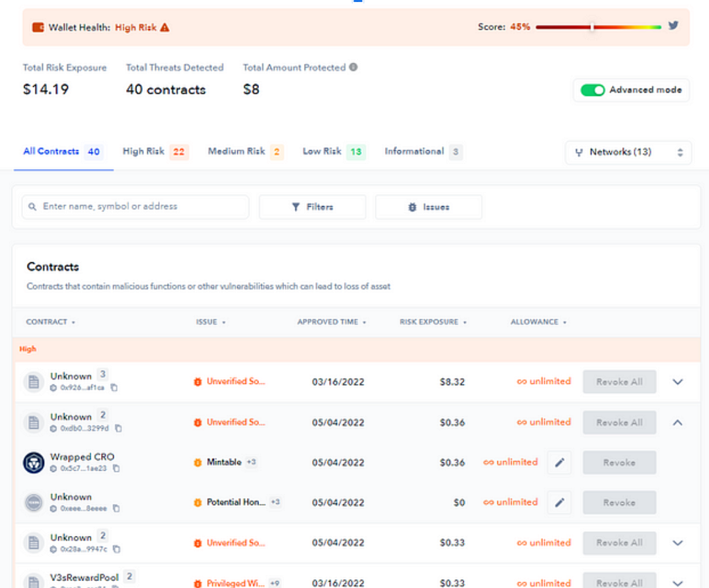Image resolution: width=709 pixels, height=588 pixels.
Task: Focus the name, symbol or address search field
Action: pyautogui.click(x=135, y=207)
